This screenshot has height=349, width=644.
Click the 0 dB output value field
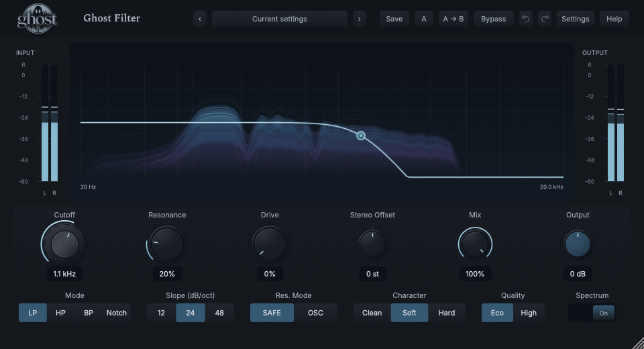pos(578,274)
